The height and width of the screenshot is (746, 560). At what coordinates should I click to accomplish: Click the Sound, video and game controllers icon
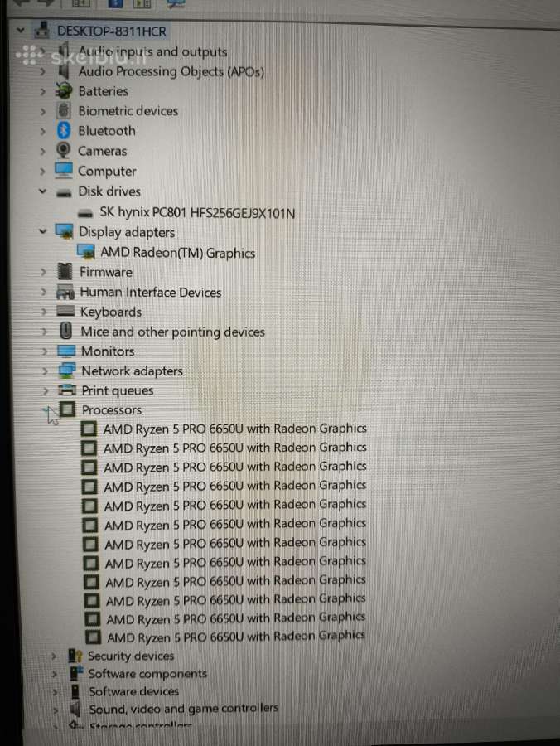click(75, 709)
